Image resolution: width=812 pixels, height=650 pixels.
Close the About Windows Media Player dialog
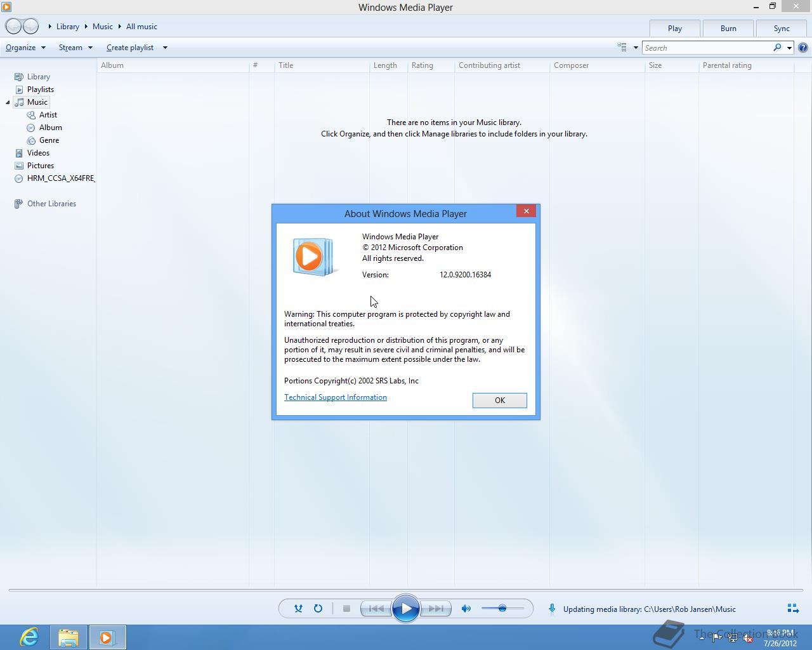526,211
